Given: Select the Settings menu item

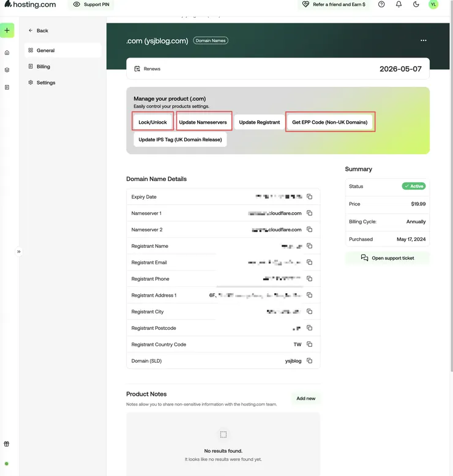Looking at the screenshot, I should point(63,83).
